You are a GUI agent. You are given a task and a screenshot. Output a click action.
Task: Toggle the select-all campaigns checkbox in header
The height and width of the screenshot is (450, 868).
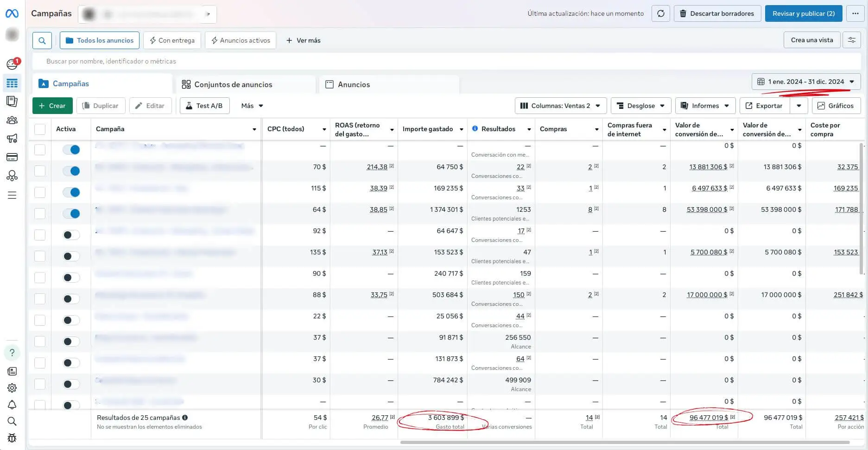point(40,129)
